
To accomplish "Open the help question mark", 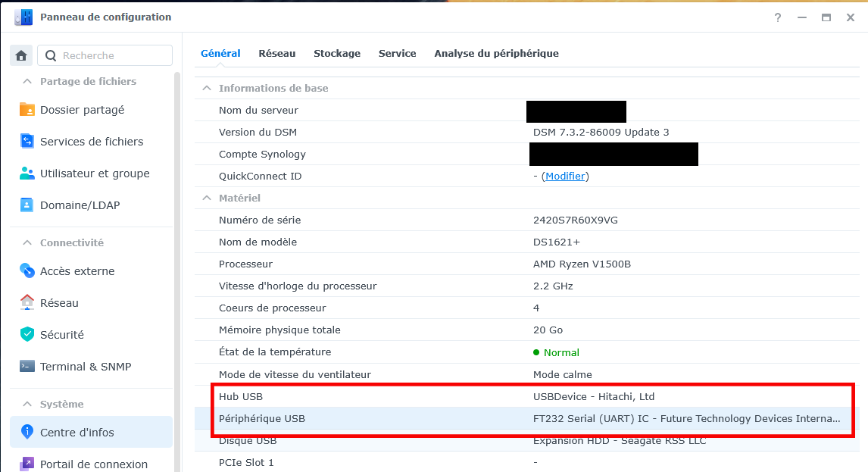I will pyautogui.click(x=778, y=17).
